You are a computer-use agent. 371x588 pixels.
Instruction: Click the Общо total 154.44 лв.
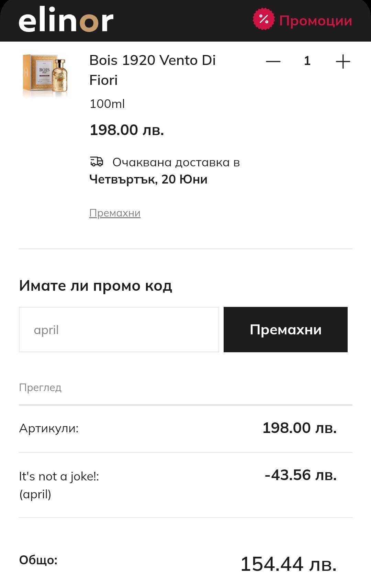[288, 564]
